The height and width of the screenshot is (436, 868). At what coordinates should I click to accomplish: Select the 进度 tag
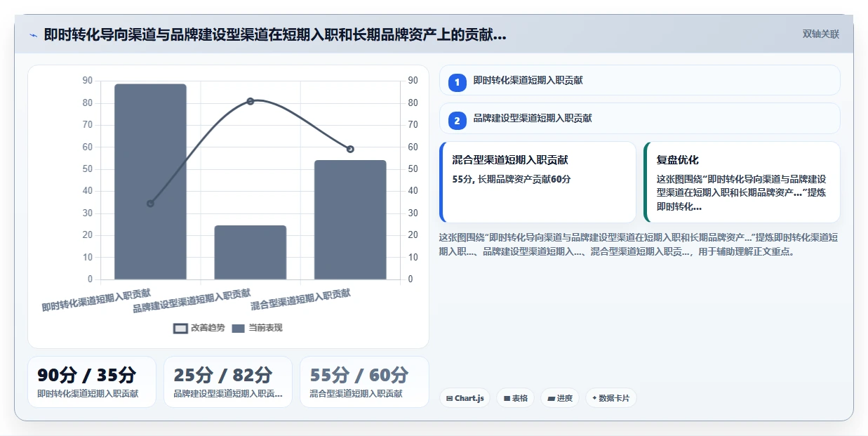click(x=560, y=398)
